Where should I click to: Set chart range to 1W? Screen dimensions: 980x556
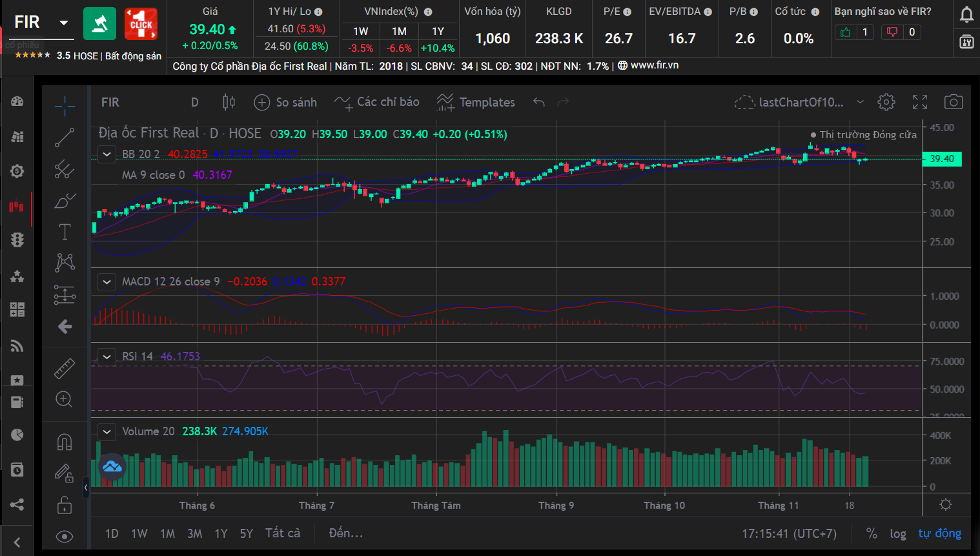pos(139,533)
